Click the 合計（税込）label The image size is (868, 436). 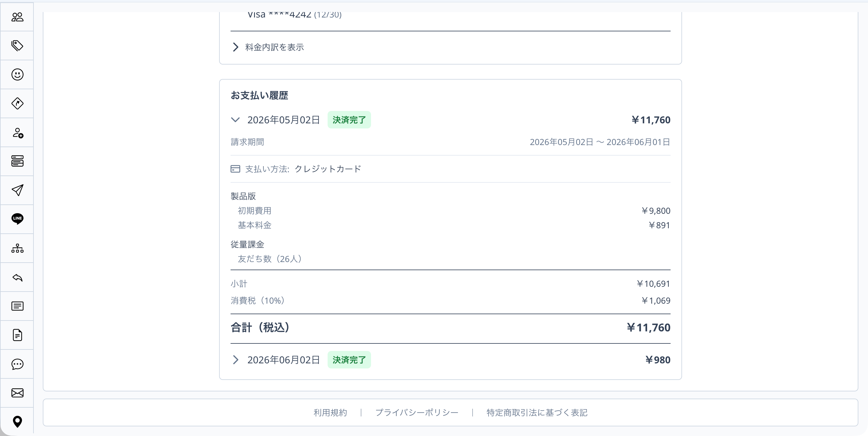pos(260,327)
